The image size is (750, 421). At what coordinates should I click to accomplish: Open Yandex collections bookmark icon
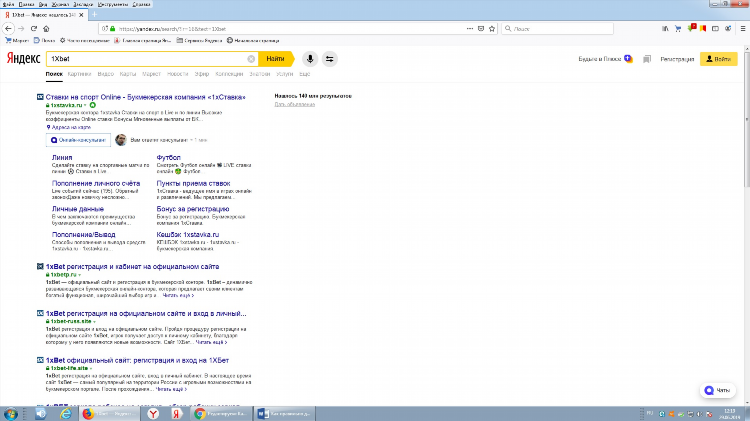point(647,59)
